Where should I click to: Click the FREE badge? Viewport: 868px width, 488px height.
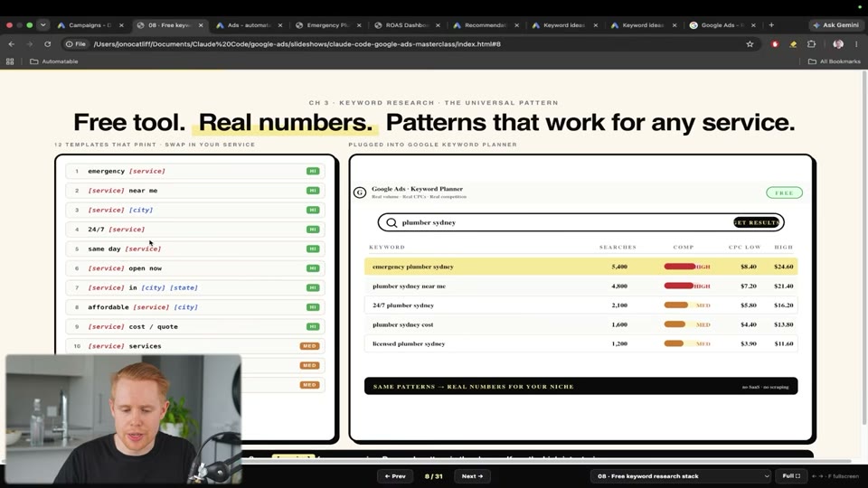[x=784, y=192]
